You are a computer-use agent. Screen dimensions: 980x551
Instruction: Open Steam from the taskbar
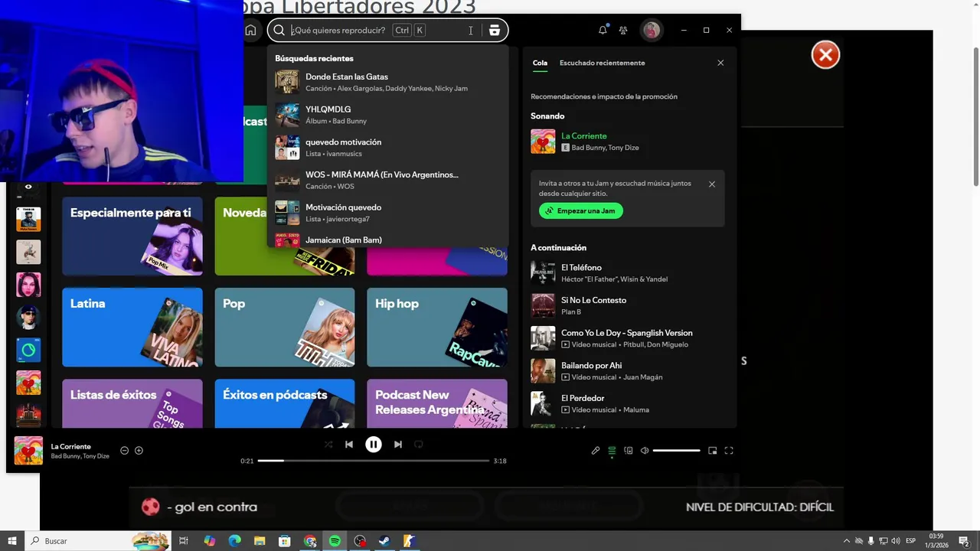[384, 541]
